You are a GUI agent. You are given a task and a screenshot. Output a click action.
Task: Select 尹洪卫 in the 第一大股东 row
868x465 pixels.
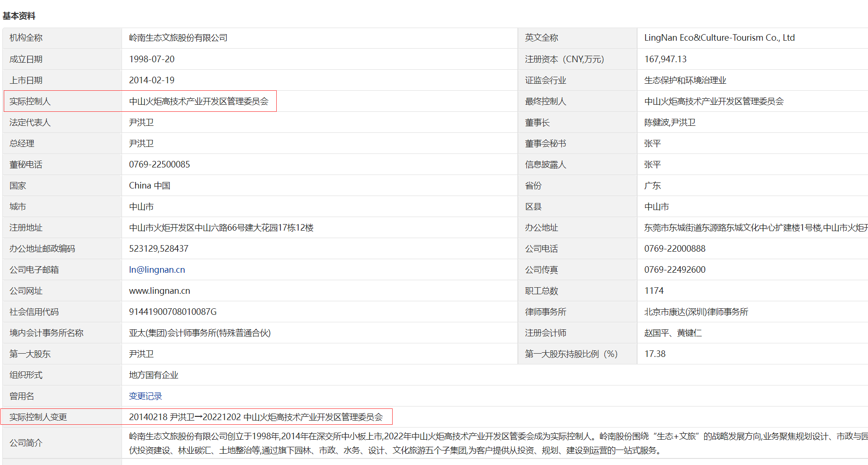tap(141, 354)
